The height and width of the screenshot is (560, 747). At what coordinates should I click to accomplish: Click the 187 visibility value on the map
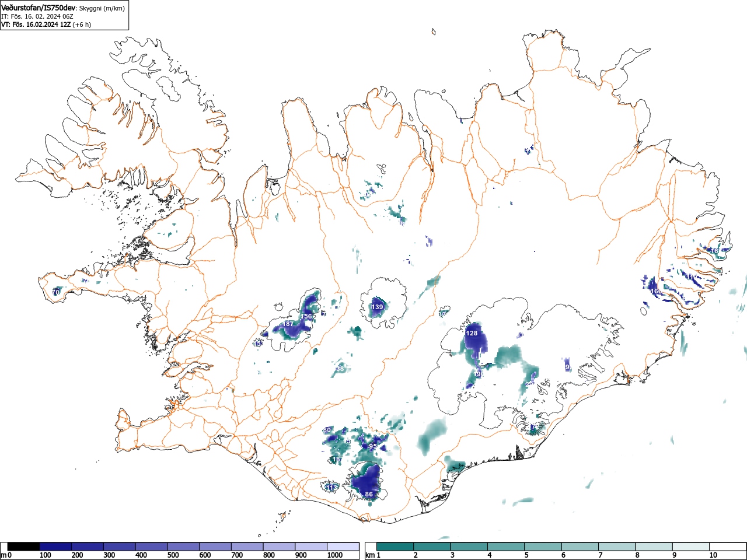click(288, 324)
